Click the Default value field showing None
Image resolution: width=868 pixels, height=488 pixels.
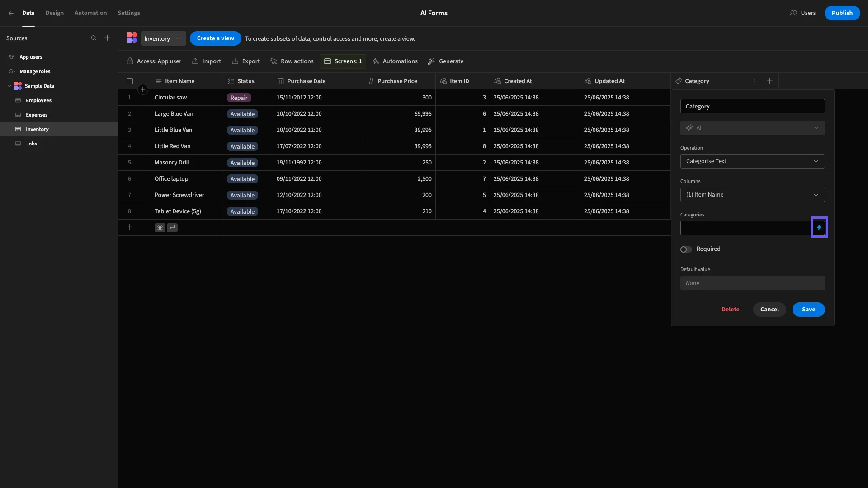752,283
